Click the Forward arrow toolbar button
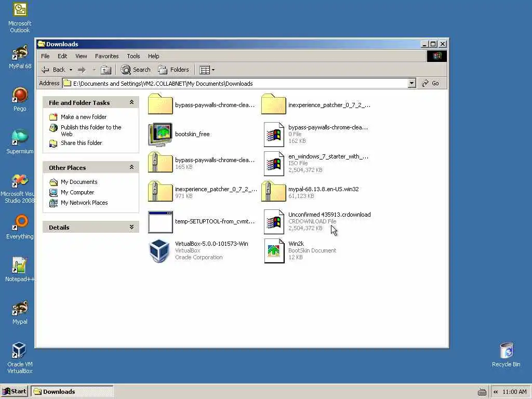Image resolution: width=532 pixels, height=399 pixels. pos(82,70)
